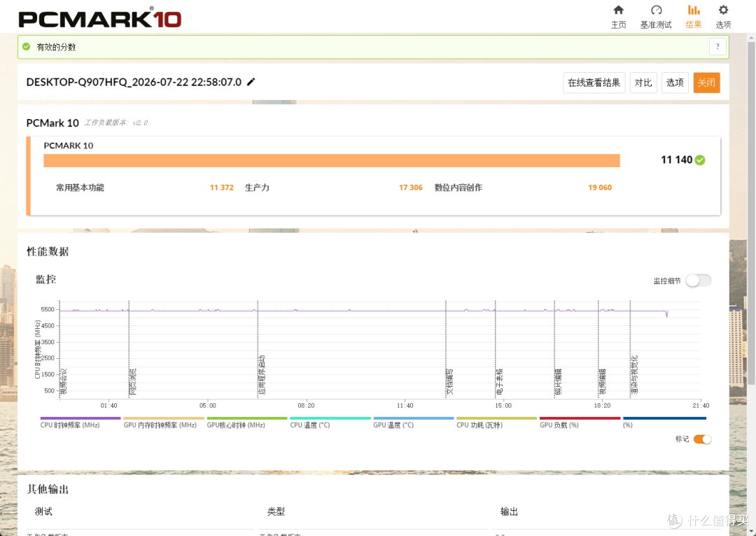The height and width of the screenshot is (536, 756).
Task: Click the 输出 column header
Action: (x=509, y=512)
